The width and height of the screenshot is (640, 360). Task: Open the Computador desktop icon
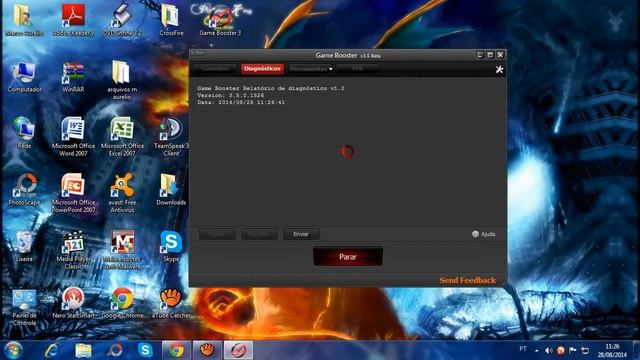click(24, 78)
